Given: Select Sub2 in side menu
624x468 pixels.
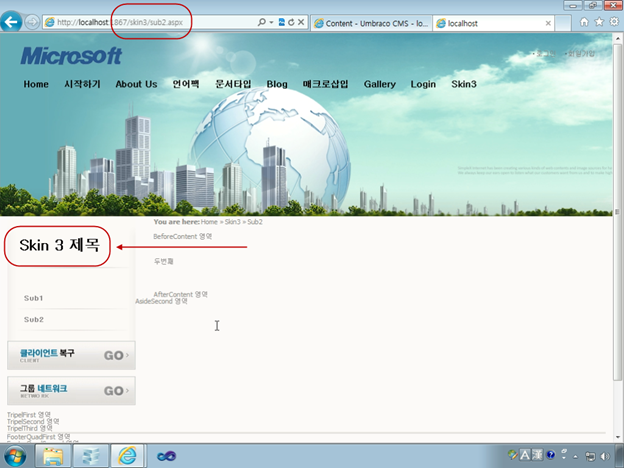Looking at the screenshot, I should [x=34, y=320].
